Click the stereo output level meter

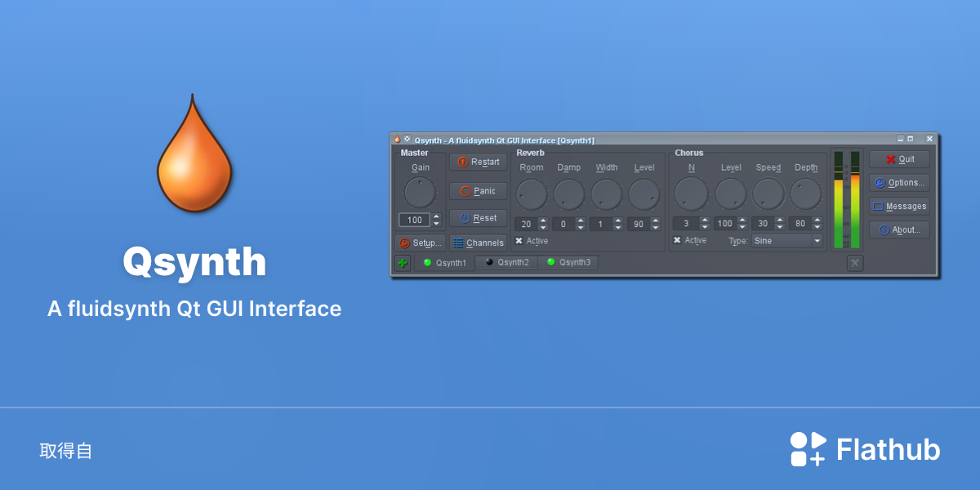[847, 199]
